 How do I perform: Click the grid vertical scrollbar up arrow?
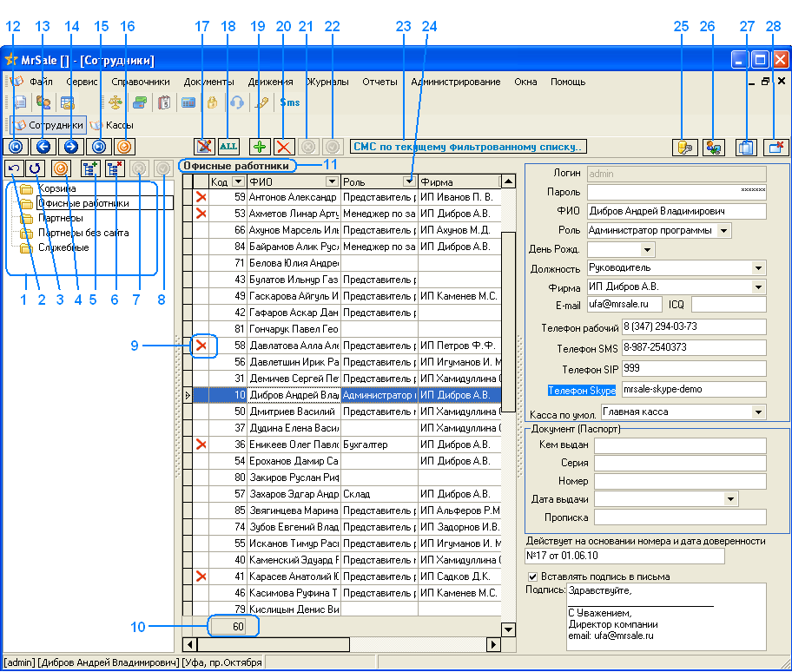point(508,181)
